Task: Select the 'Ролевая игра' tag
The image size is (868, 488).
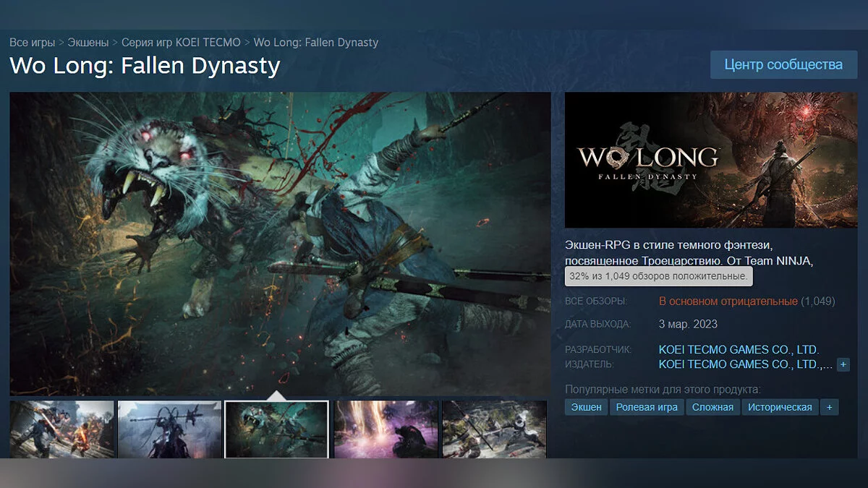Action: [x=647, y=407]
